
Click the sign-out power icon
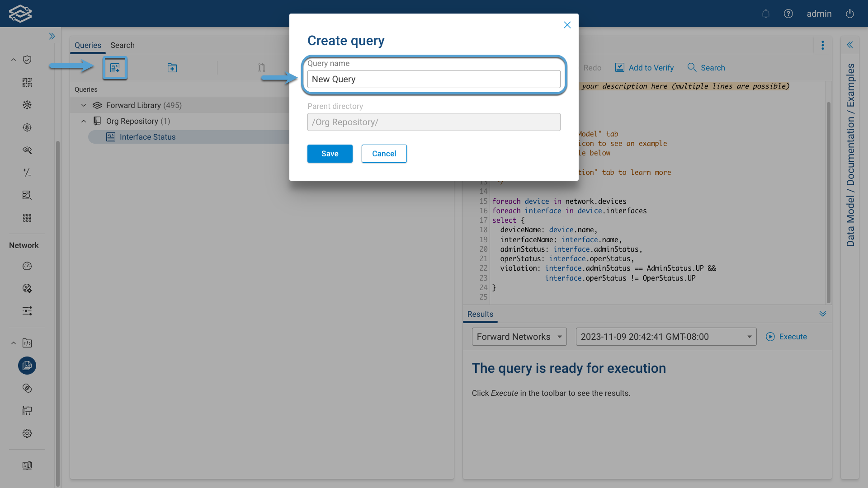pyautogui.click(x=849, y=14)
